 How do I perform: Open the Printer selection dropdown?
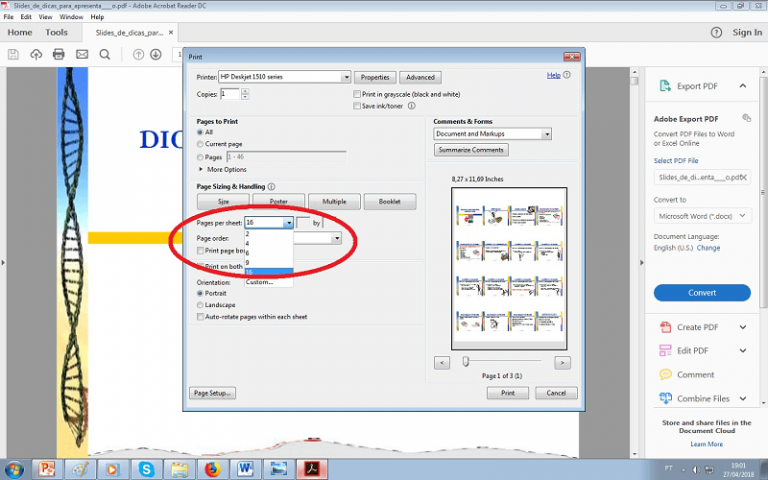tap(345, 77)
